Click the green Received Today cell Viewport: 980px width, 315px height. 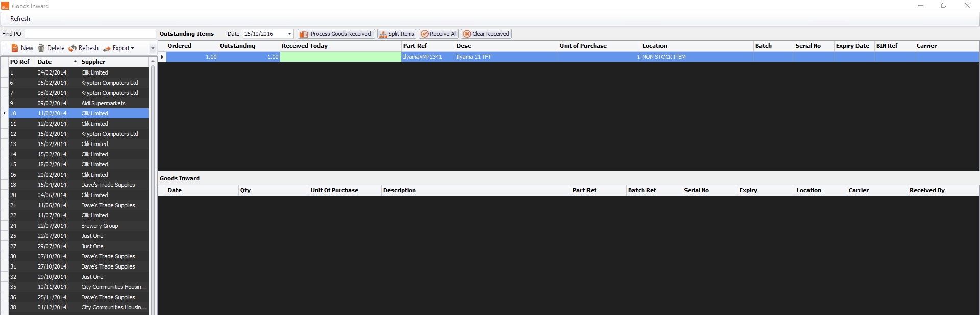tap(340, 57)
